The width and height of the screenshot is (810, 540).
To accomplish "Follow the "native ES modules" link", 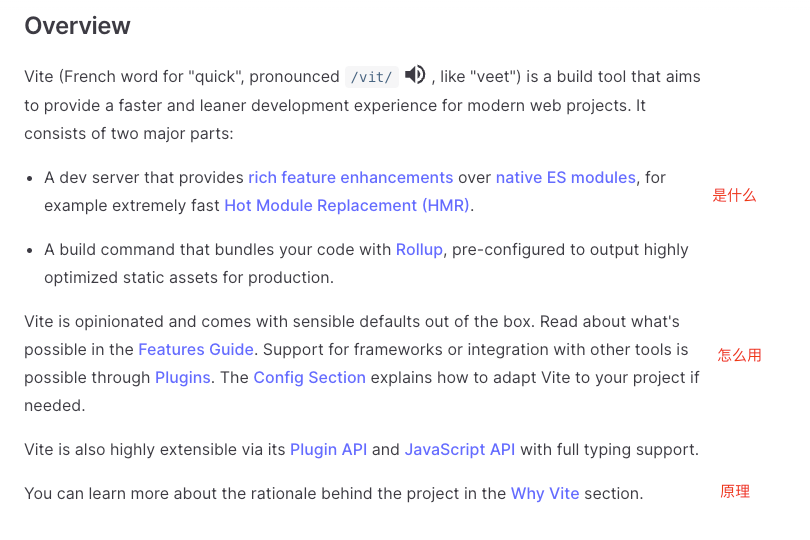I will point(565,177).
